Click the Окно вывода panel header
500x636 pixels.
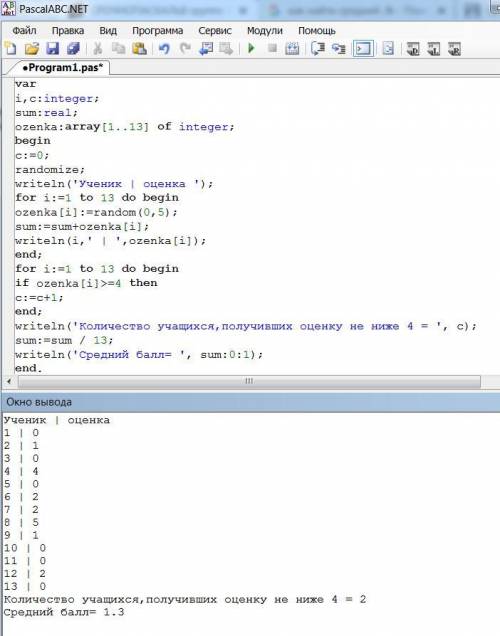[250, 402]
